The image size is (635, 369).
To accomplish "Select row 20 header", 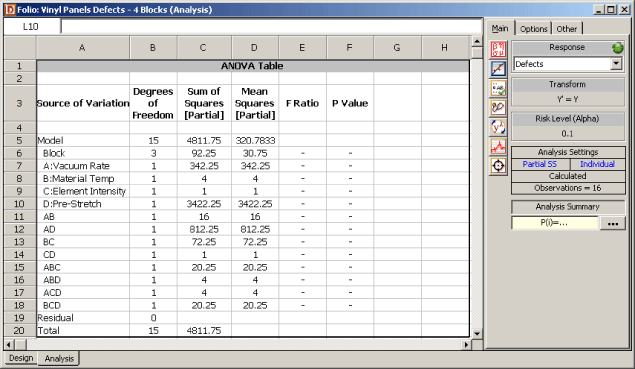I will [x=19, y=331].
